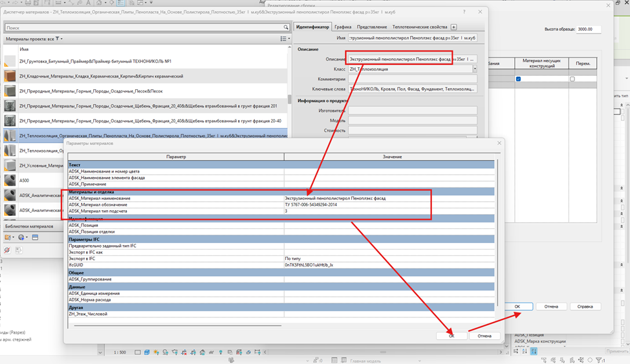Image resolution: width=630 pixels, height=364 pixels.
Task: Click thumbnail of Щебень фракция 201 material
Action: 10,106
